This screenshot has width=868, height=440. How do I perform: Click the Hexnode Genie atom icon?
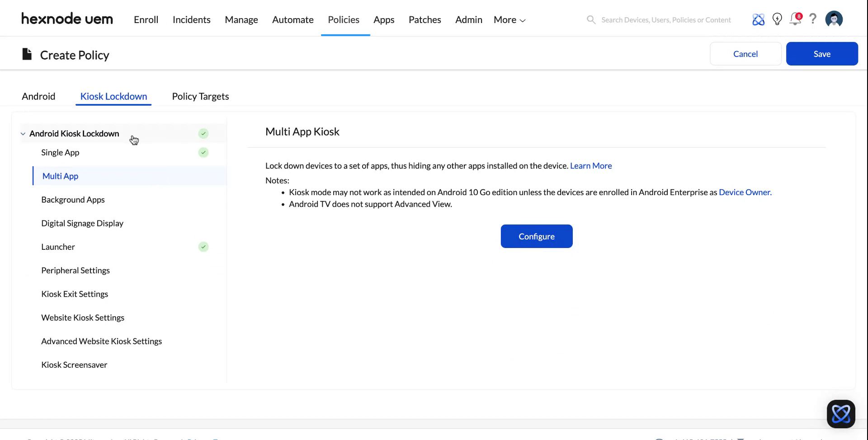click(758, 19)
